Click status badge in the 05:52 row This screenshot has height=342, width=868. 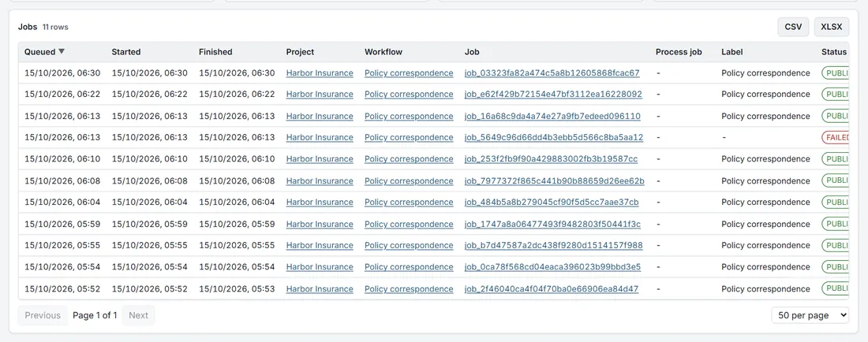coord(836,288)
